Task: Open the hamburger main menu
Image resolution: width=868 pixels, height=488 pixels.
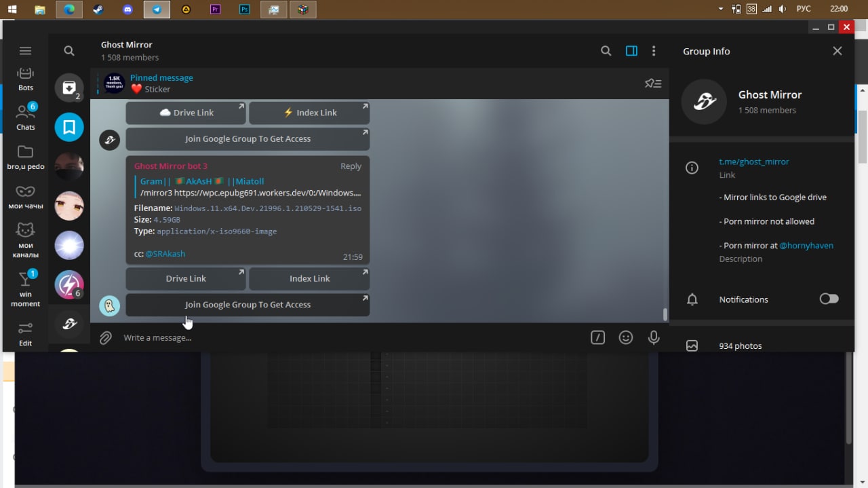Action: click(x=25, y=51)
